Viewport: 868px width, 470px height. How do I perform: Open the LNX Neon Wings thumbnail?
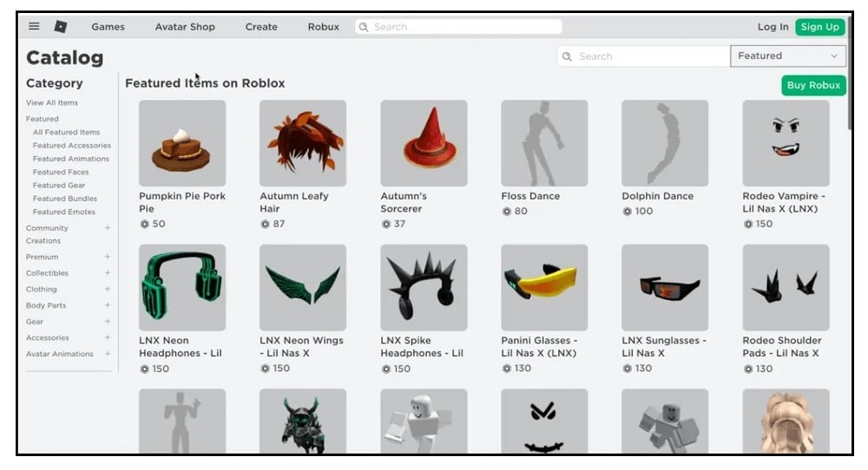coord(303,288)
